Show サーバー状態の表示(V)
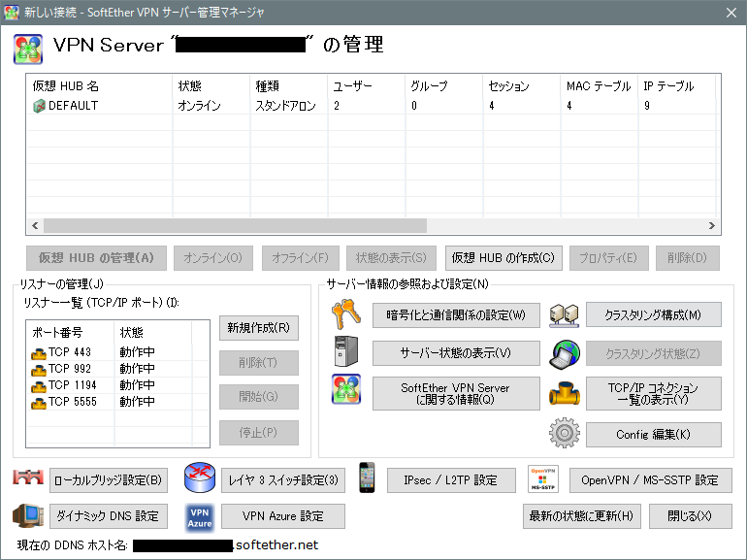 (456, 352)
